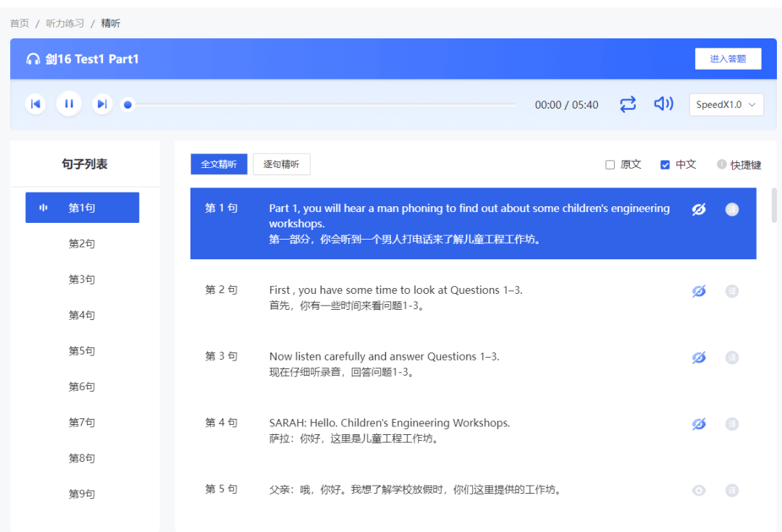782x532 pixels.
Task: Click the translate icon for 第 2 句
Action: click(x=731, y=291)
